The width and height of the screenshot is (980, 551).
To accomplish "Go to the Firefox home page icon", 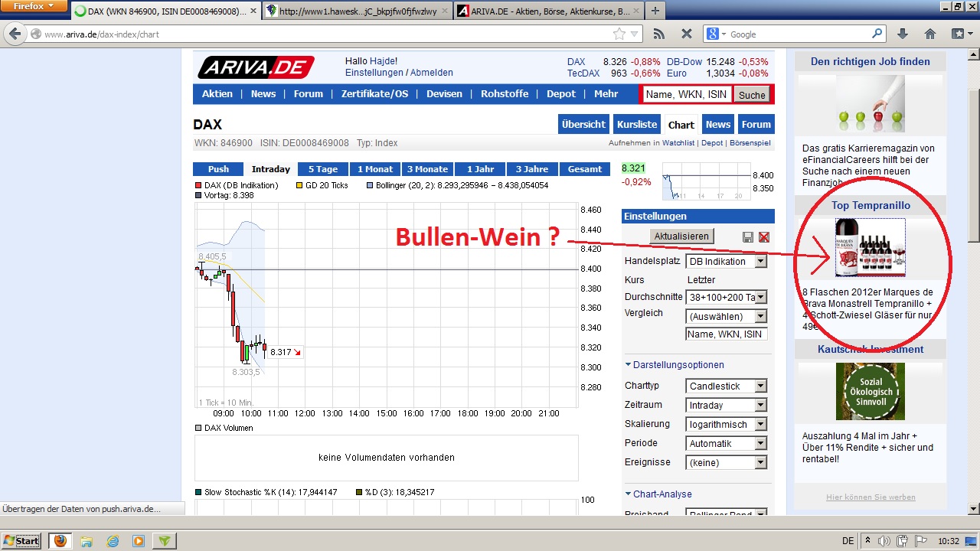I will point(930,34).
